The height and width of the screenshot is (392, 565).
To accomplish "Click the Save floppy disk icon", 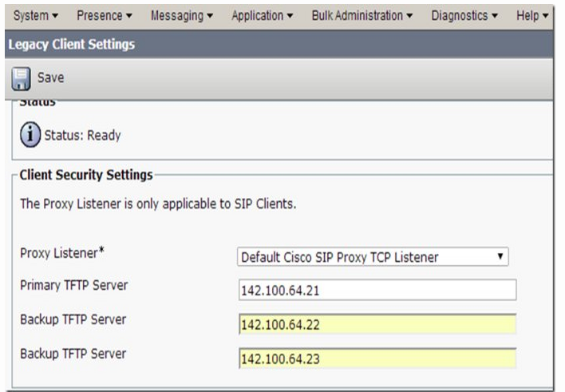I will tap(21, 78).
